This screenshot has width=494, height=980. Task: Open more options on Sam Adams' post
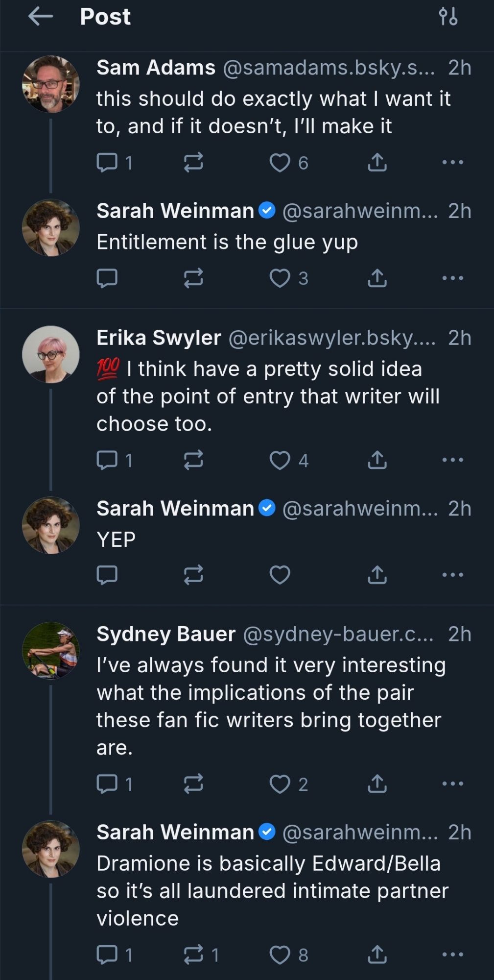[x=452, y=162]
